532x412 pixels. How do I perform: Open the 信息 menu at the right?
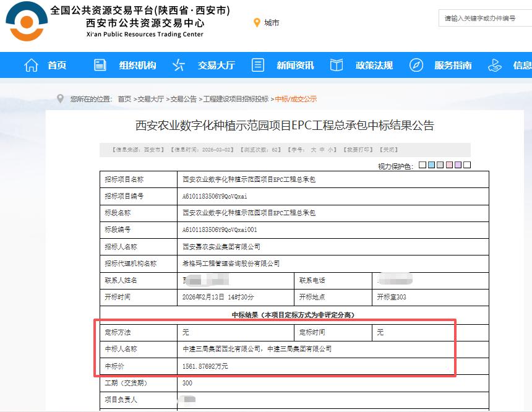(x=523, y=64)
